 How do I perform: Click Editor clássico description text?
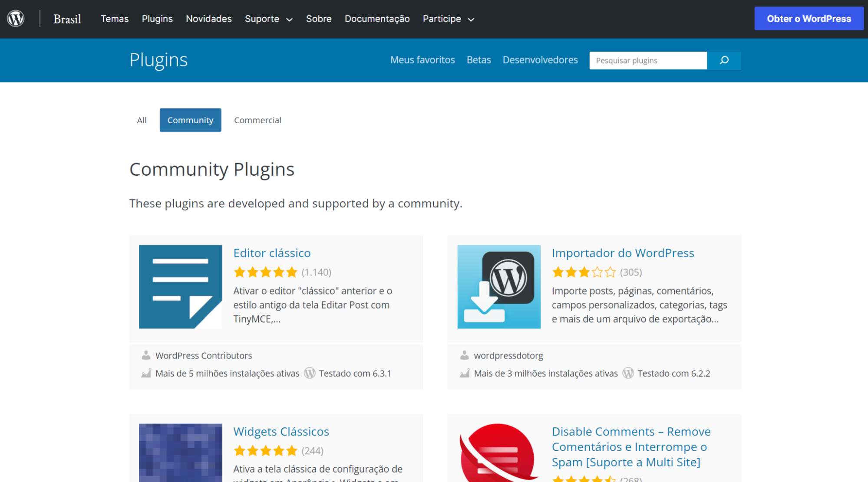[x=313, y=305]
